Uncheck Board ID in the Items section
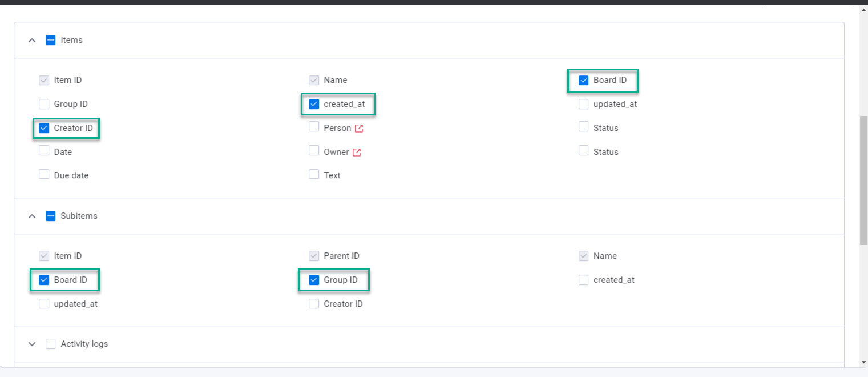 click(584, 81)
